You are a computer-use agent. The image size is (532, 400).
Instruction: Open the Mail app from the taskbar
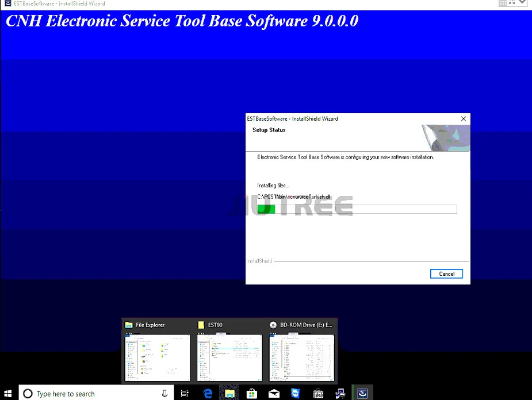(274, 394)
